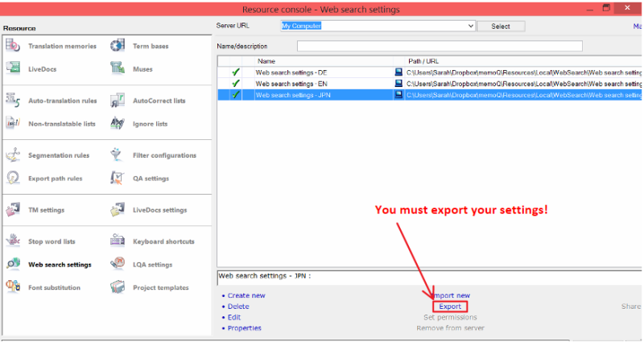Open the LiveDocs resource icon
Image resolution: width=644 pixels, height=342 pixels.
pos(13,68)
